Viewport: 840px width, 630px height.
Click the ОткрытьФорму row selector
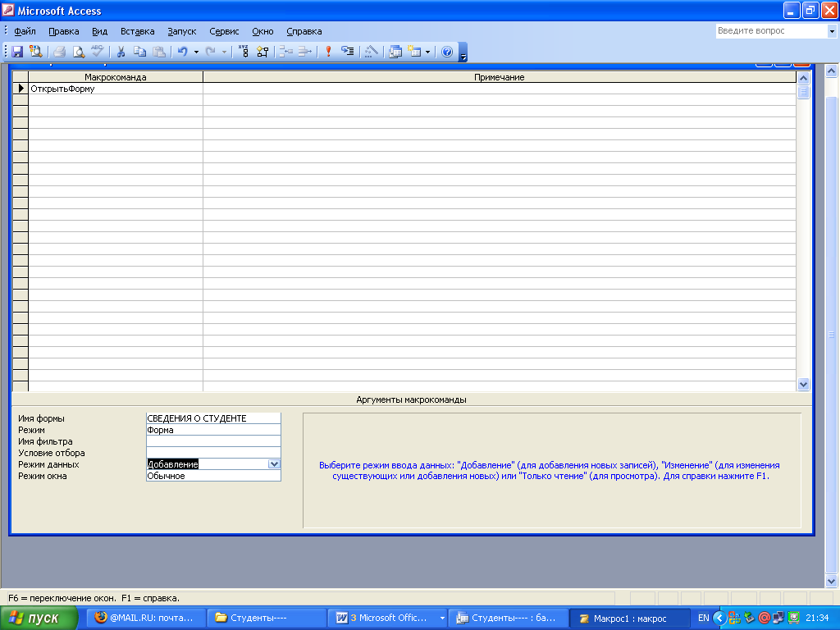pyautogui.click(x=21, y=89)
